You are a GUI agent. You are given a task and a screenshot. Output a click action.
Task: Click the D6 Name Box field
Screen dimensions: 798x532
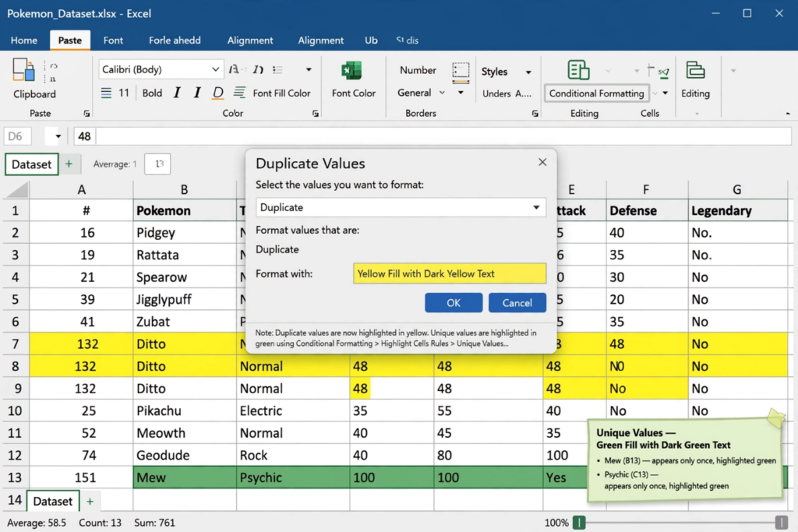tap(17, 136)
